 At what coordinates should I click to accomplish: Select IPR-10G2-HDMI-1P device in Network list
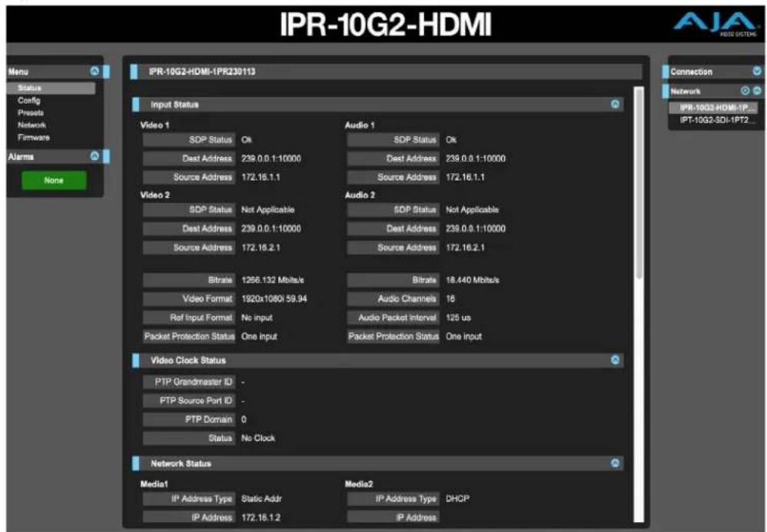click(715, 108)
